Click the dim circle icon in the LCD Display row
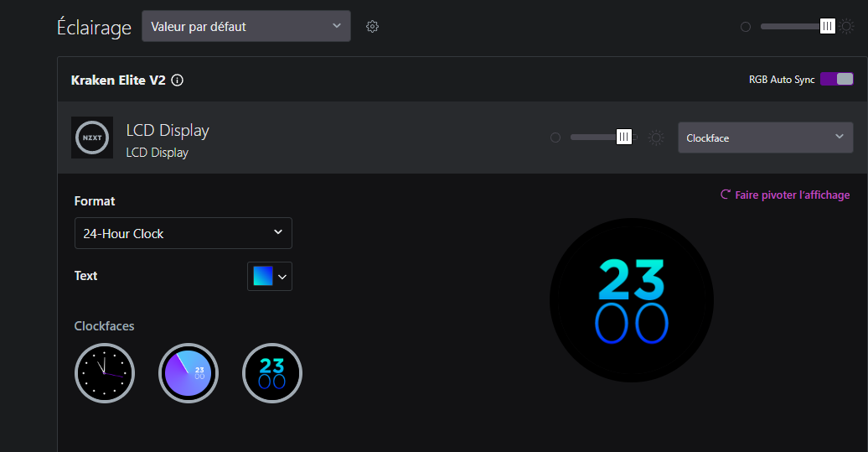The height and width of the screenshot is (452, 868). 555,138
